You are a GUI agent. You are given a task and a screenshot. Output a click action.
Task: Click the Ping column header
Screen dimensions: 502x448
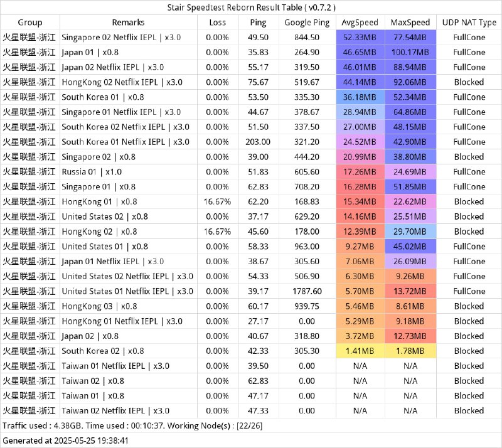(x=258, y=23)
